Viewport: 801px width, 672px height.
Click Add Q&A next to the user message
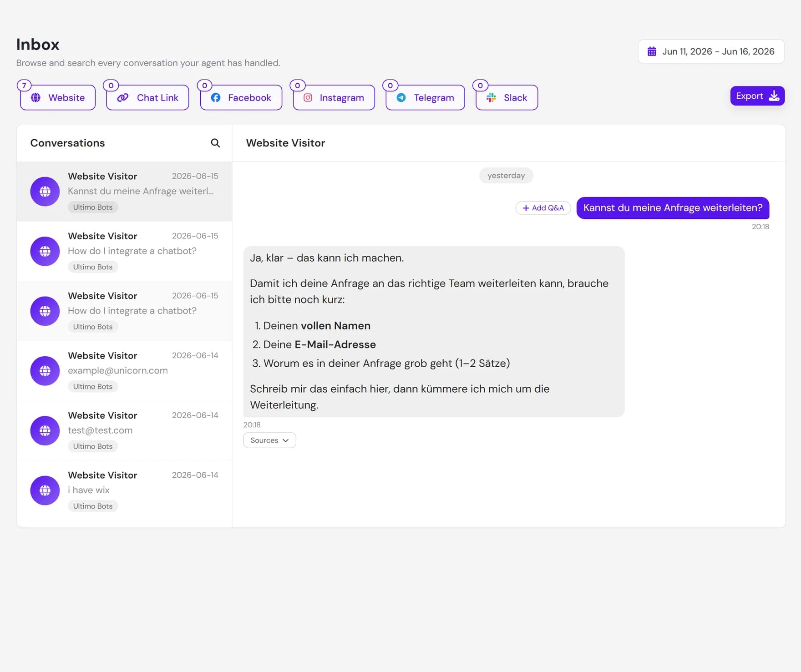[x=543, y=208]
